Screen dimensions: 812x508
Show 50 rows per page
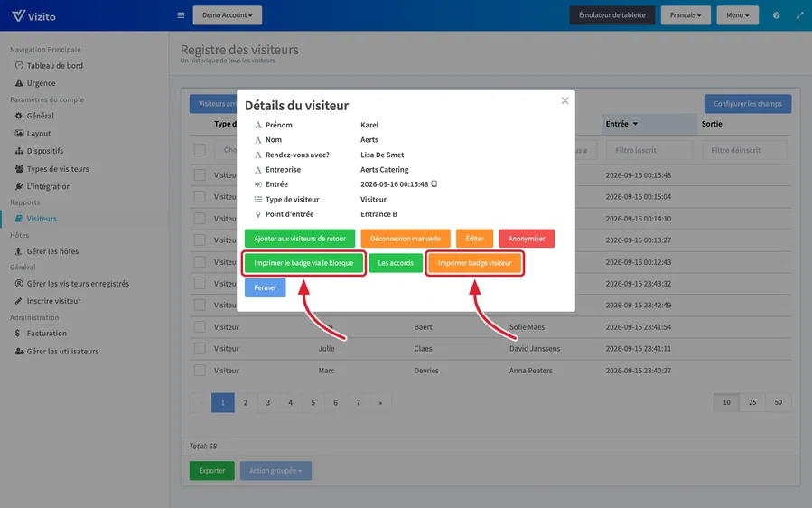click(779, 402)
